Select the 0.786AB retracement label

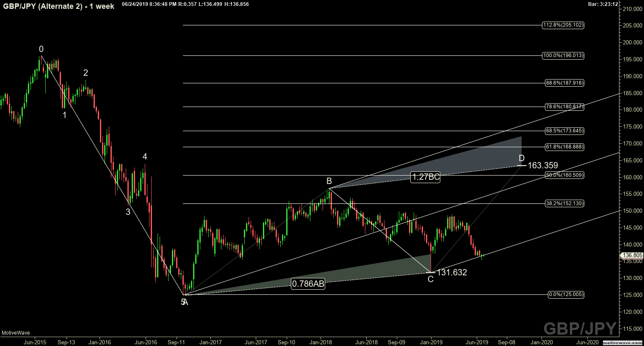pos(308,284)
